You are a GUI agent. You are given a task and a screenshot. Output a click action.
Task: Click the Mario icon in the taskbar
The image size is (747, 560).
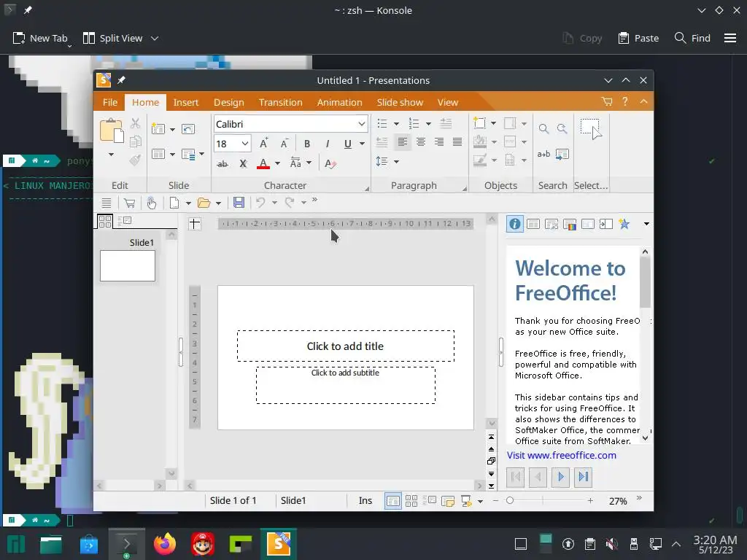tap(203, 544)
